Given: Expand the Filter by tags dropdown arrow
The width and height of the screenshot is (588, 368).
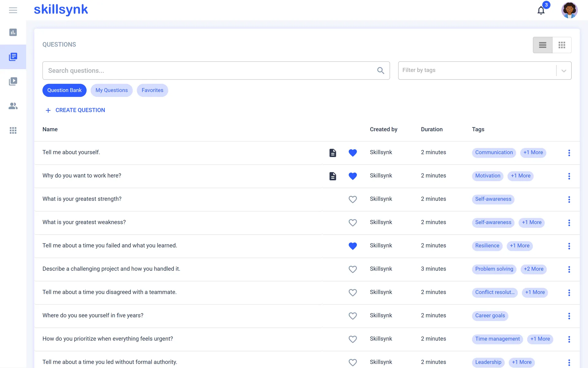Looking at the screenshot, I should (564, 71).
